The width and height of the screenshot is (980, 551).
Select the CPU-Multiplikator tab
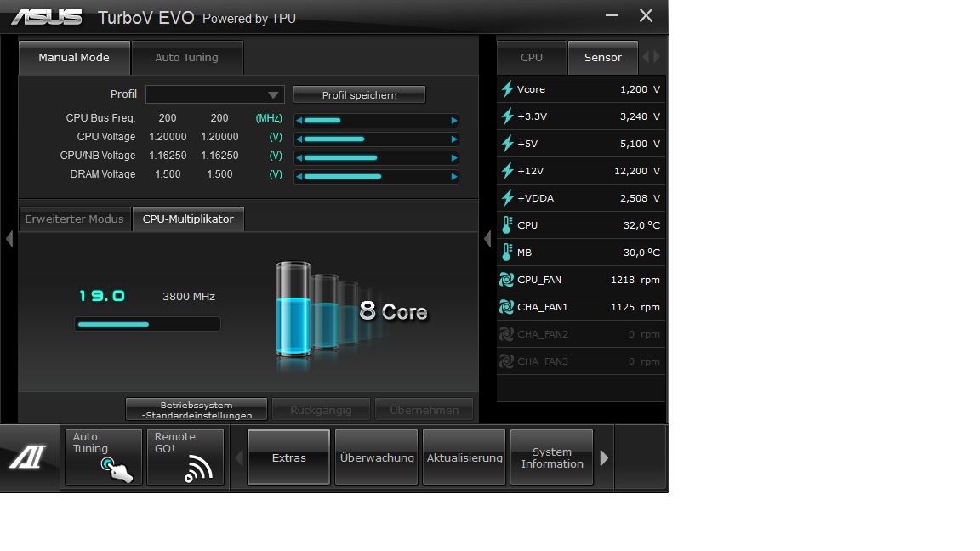pos(188,219)
